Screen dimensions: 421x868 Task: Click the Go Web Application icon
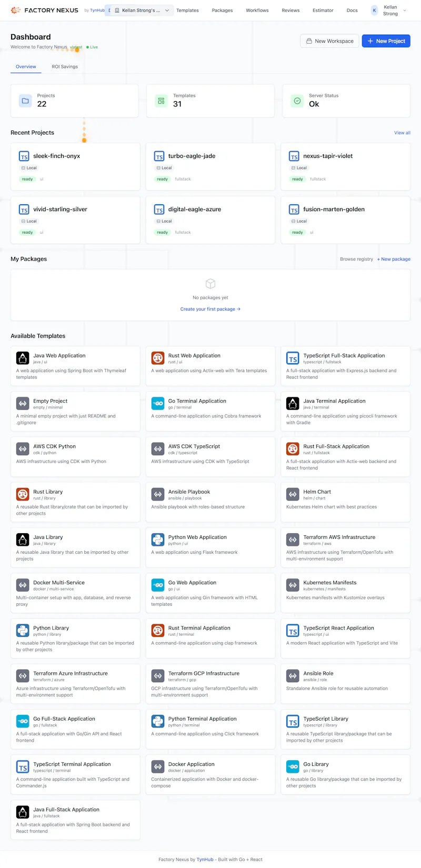158,585
